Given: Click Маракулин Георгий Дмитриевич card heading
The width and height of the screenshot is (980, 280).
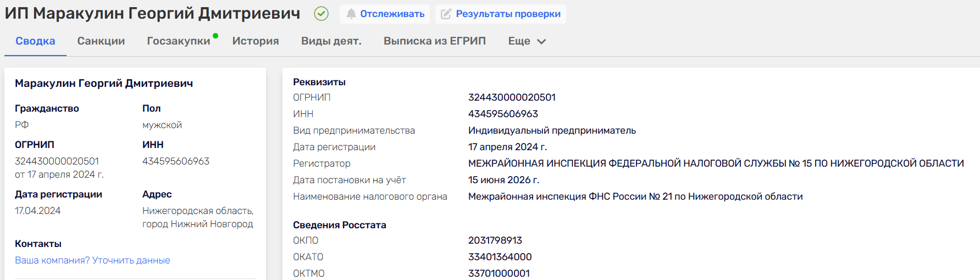Looking at the screenshot, I should [104, 83].
